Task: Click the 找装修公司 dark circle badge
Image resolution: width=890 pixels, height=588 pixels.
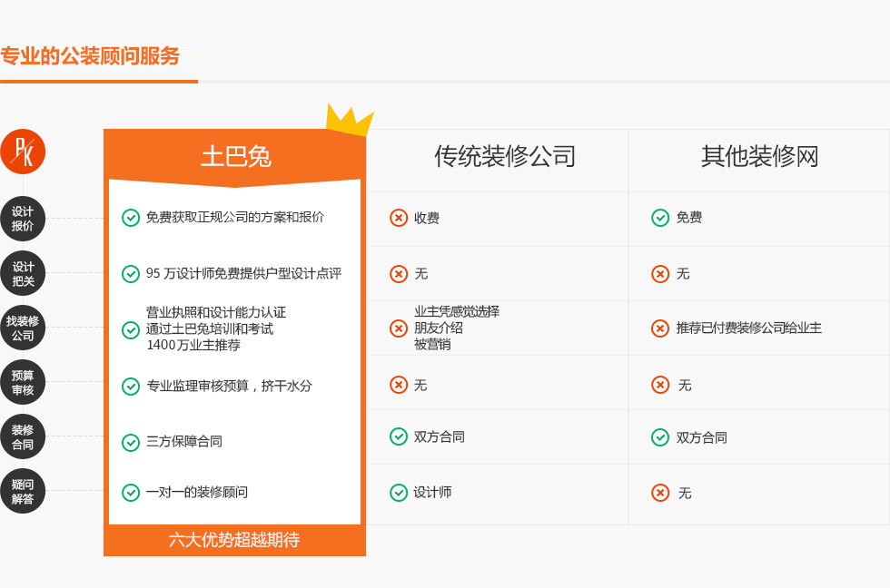Action: (23, 328)
